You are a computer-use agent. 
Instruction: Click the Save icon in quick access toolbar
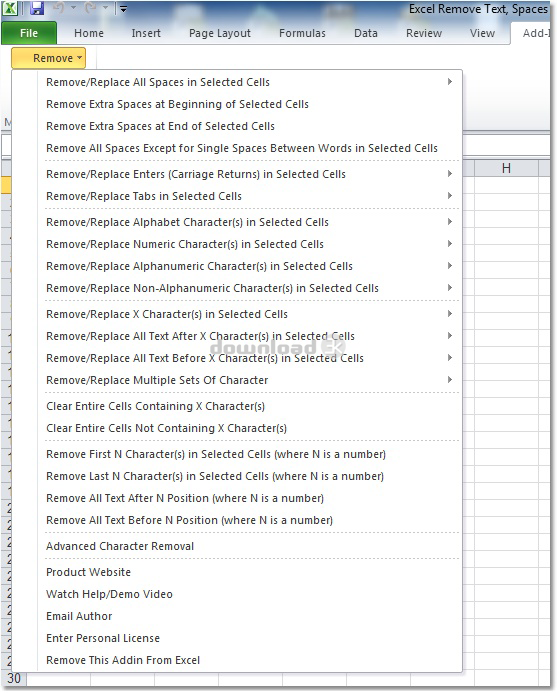37,8
